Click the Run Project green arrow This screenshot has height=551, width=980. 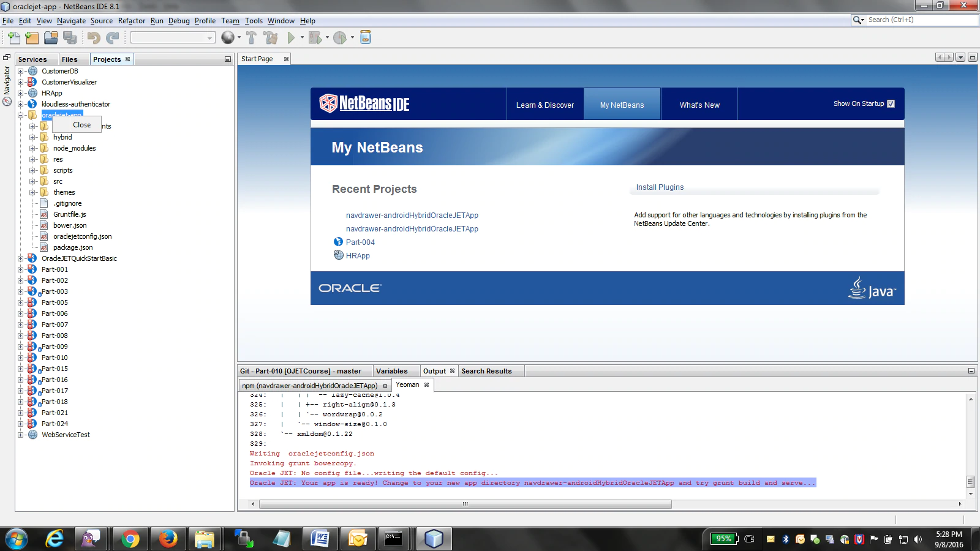[291, 38]
